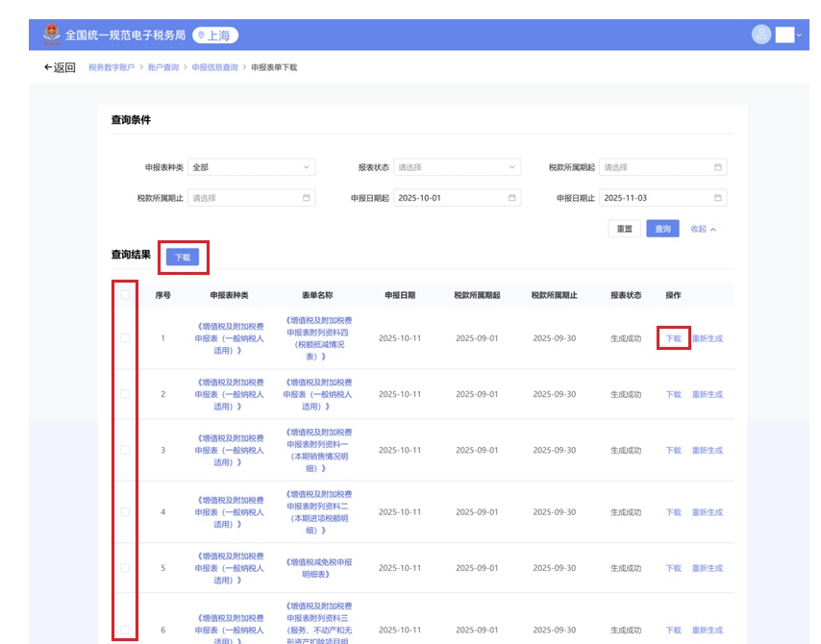Click the blue 查询 button
The image size is (821, 644).
tap(662, 229)
